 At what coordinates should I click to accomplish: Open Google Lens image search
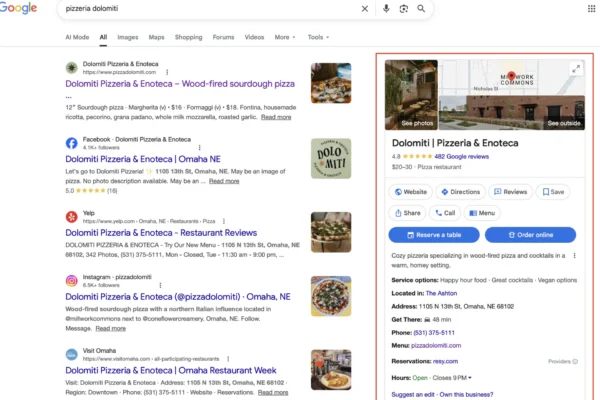pyautogui.click(x=404, y=9)
